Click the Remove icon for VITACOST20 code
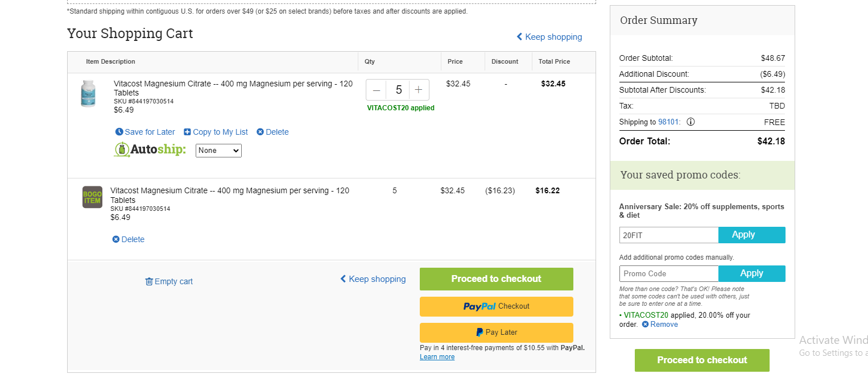Image resolution: width=868 pixels, height=374 pixels. pyautogui.click(x=645, y=325)
